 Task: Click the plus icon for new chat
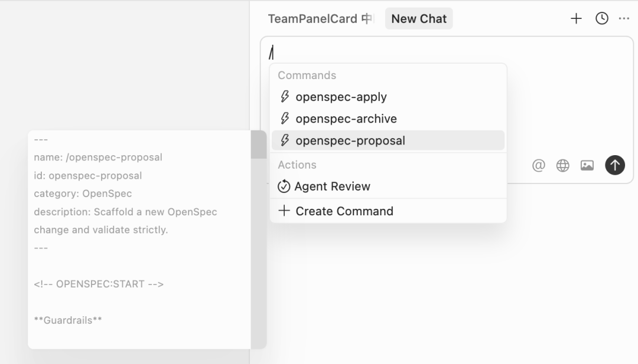pos(576,19)
